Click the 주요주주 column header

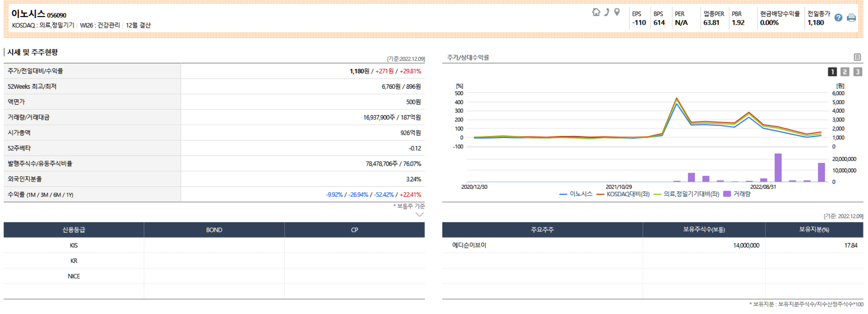(542, 230)
